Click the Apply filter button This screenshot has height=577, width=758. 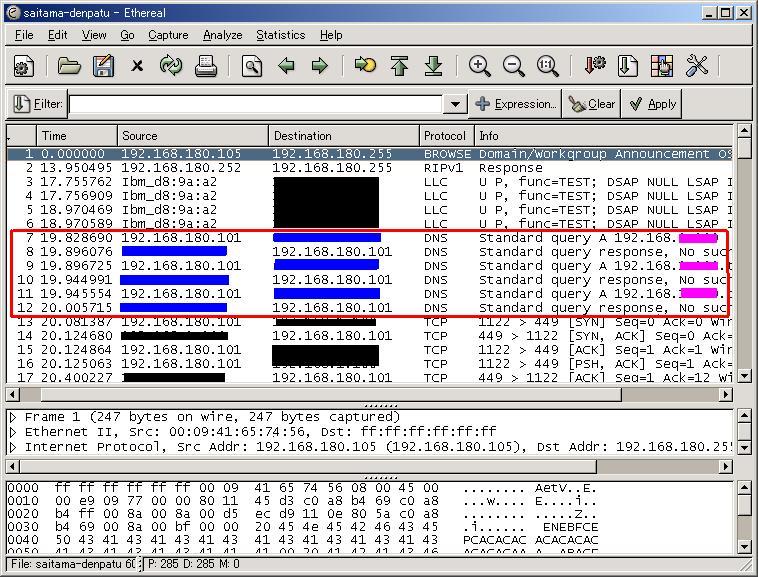coord(652,104)
